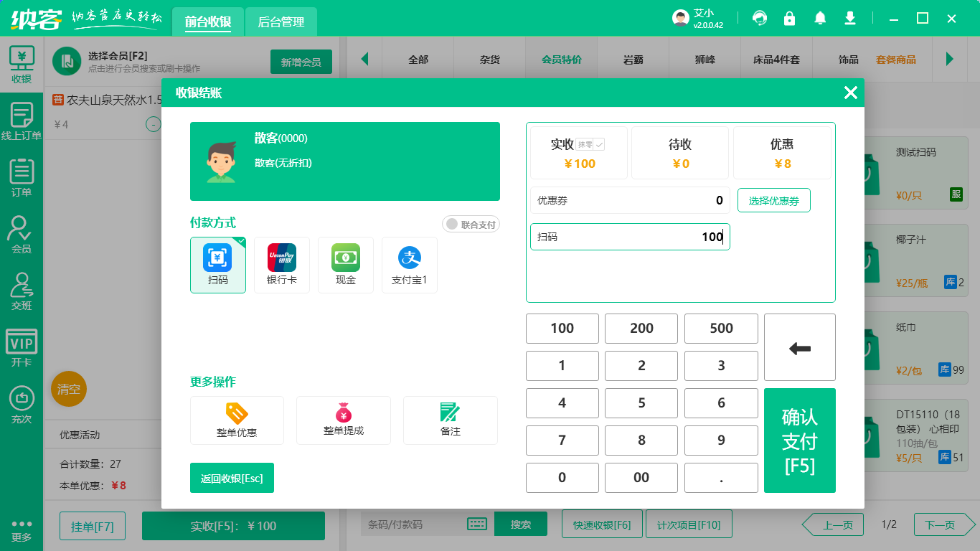Click the lock screen icon in title bar
Image resolution: width=980 pixels, height=551 pixels.
click(x=789, y=18)
